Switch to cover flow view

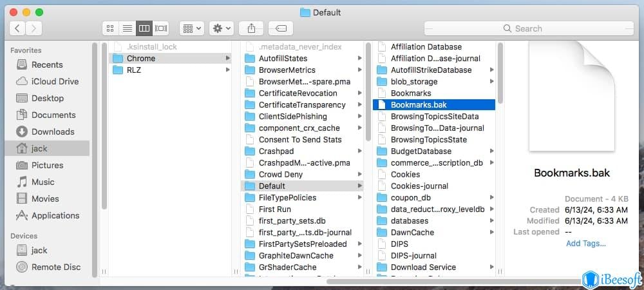[161, 28]
